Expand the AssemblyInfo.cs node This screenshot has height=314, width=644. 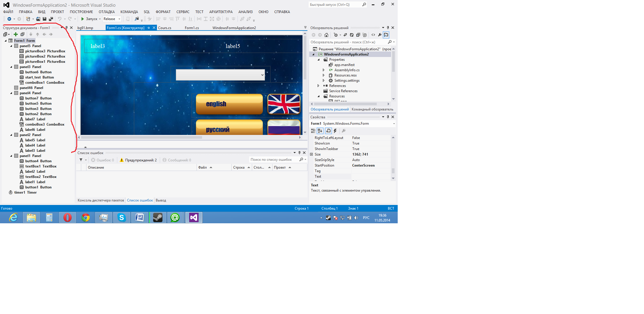pos(323,70)
